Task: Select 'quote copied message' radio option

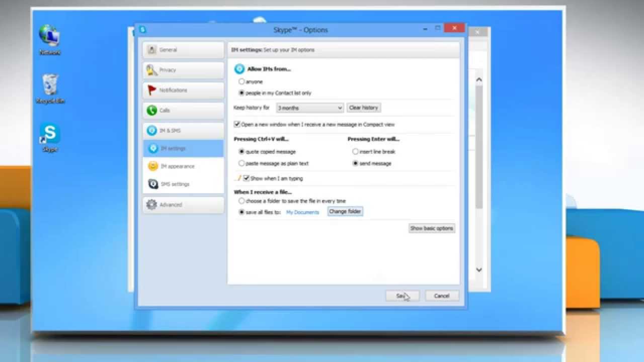Action: [242, 151]
